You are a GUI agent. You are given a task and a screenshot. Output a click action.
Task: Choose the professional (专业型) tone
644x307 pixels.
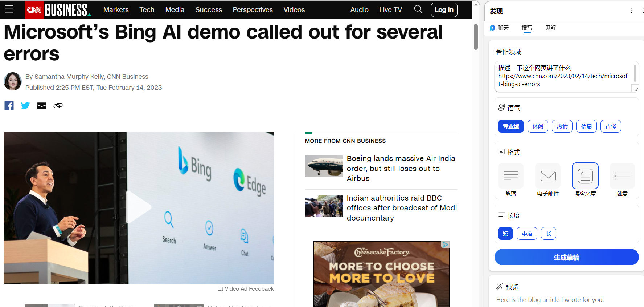coord(511,126)
